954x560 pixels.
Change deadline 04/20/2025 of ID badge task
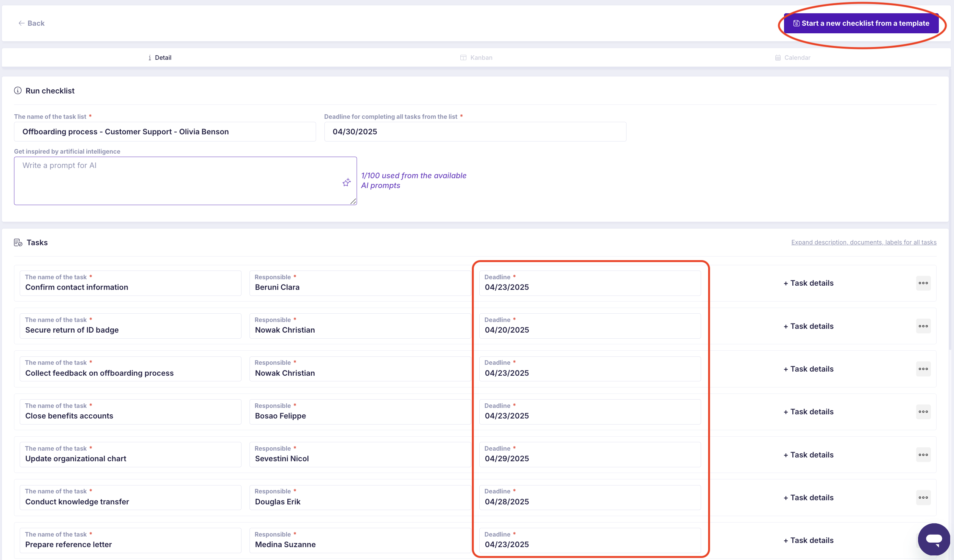tap(590, 326)
